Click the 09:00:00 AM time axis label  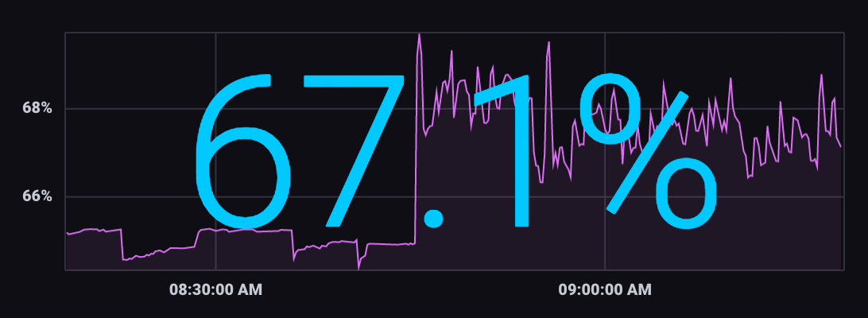pyautogui.click(x=605, y=289)
